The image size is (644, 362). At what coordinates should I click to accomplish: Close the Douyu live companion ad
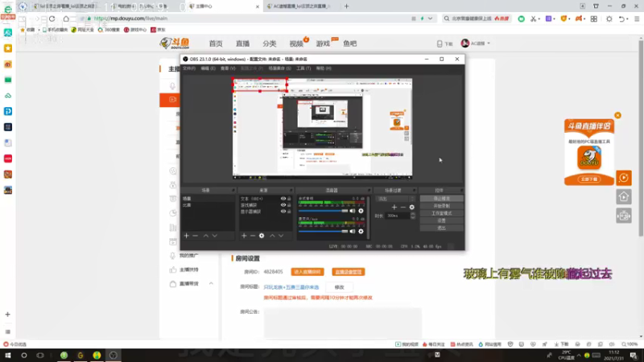pos(617,115)
